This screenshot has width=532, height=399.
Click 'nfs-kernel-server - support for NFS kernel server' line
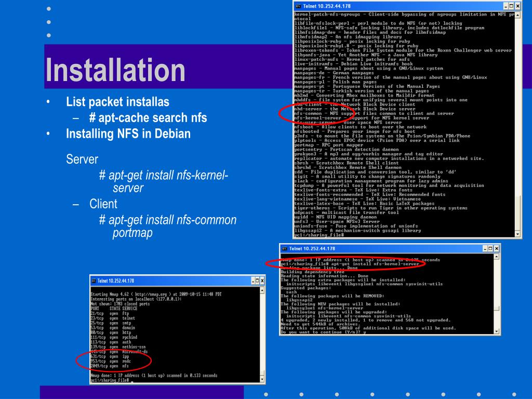pyautogui.click(x=362, y=118)
